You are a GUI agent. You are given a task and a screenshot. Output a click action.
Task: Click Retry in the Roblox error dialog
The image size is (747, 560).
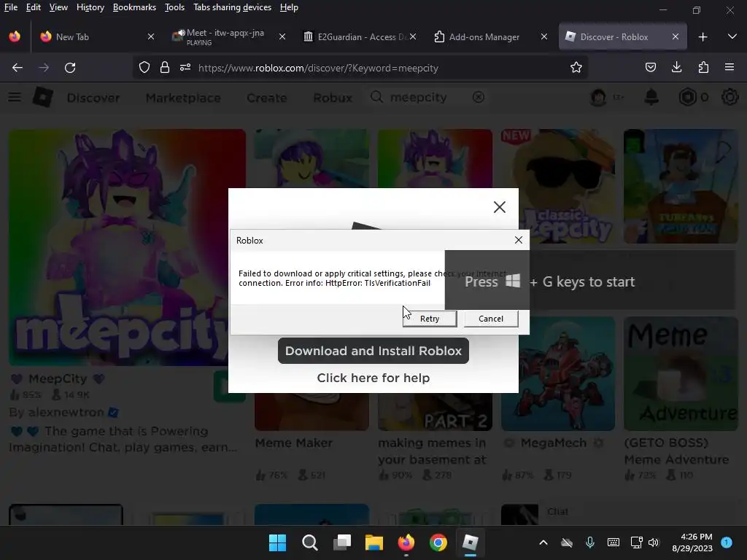click(430, 319)
